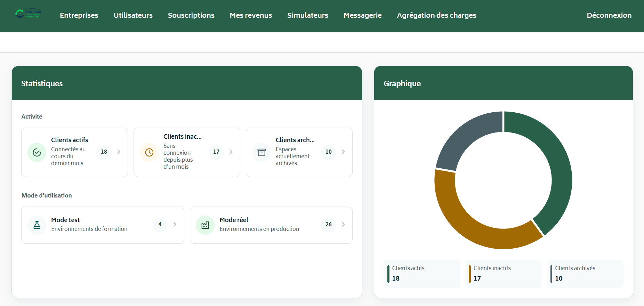Click the 10 count badge on Clients archivés card
Image resolution: width=644 pixels, height=306 pixels.
click(x=329, y=152)
